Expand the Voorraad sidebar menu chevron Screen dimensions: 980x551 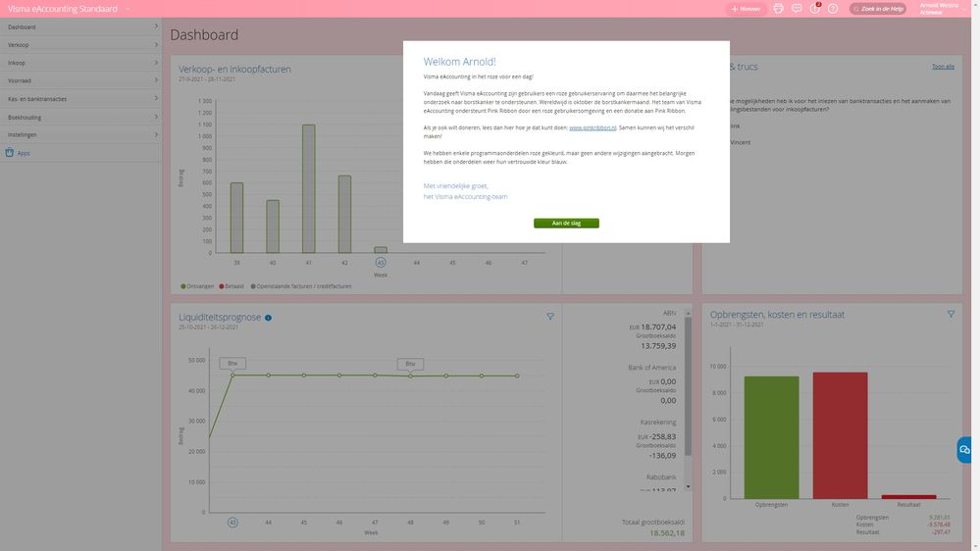tap(156, 80)
